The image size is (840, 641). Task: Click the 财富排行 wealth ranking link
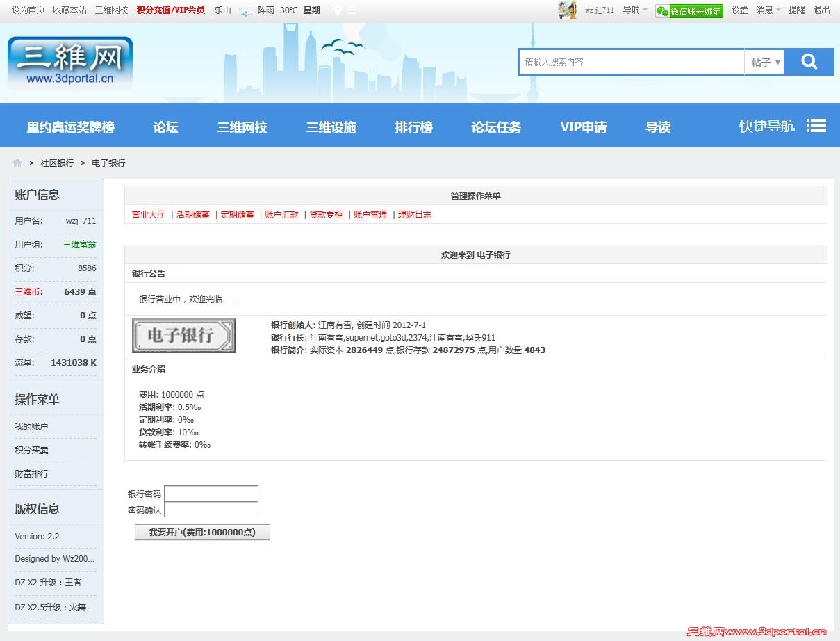(31, 473)
